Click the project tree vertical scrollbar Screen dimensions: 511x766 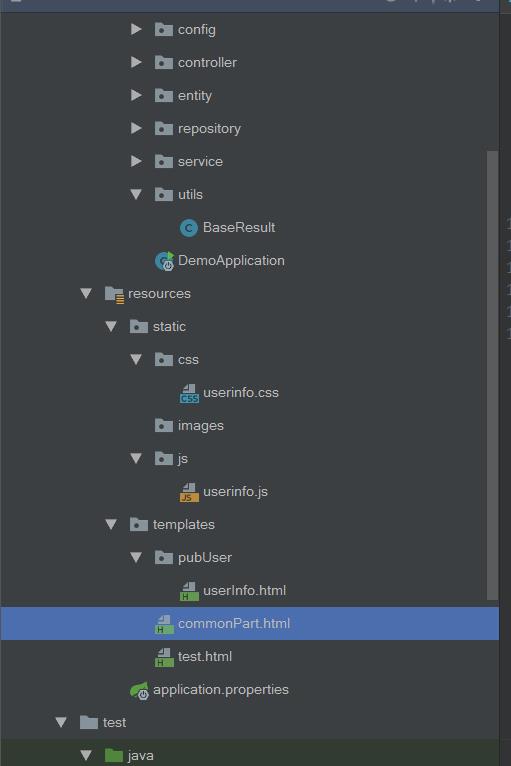click(x=492, y=375)
